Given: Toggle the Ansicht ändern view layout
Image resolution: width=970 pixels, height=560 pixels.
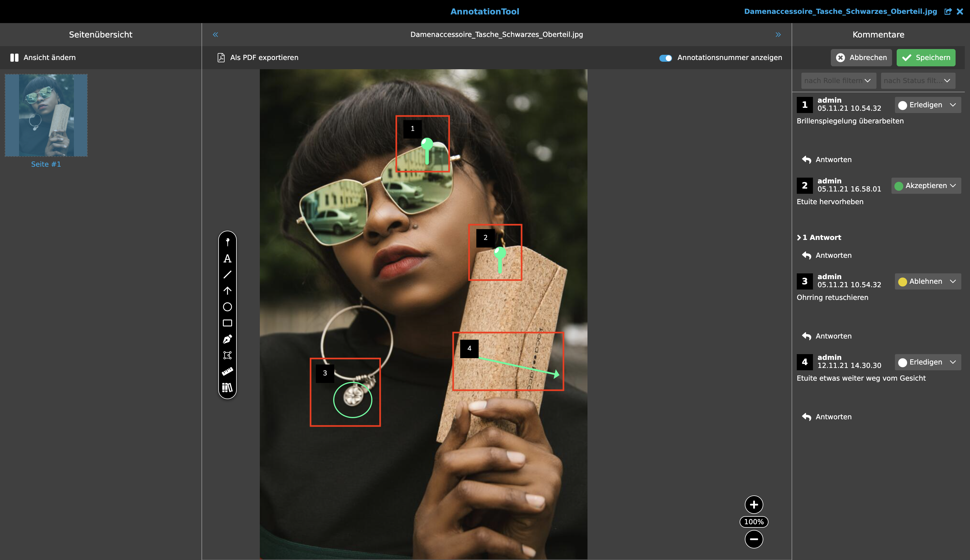Looking at the screenshot, I should click(43, 58).
